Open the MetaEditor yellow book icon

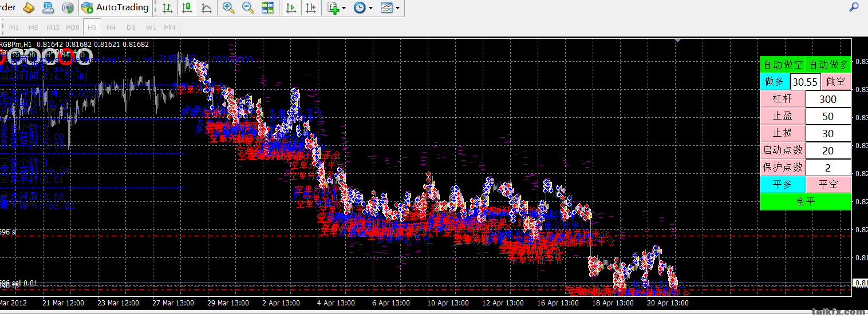tap(29, 8)
